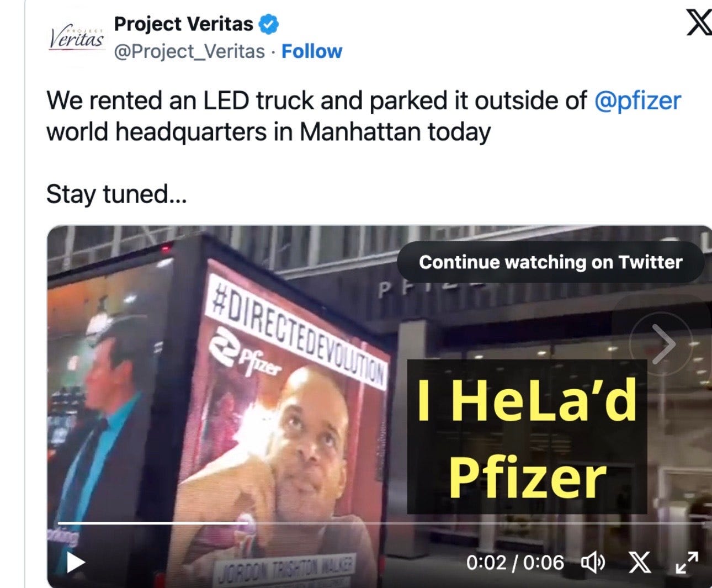Click the tweet text about LED truck
712x588 pixels.
point(364,116)
